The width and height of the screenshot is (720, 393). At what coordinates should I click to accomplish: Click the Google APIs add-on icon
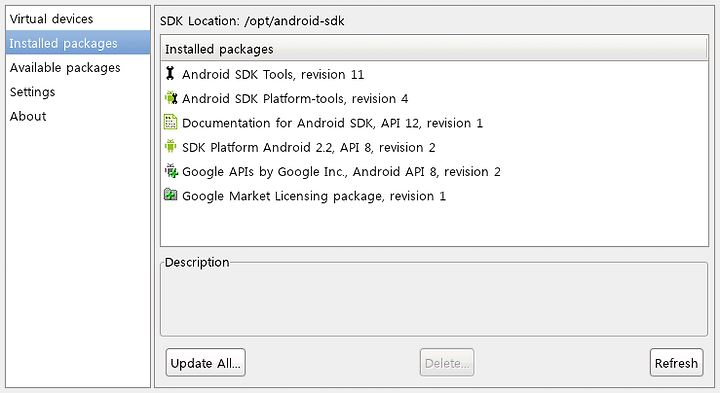[171, 170]
